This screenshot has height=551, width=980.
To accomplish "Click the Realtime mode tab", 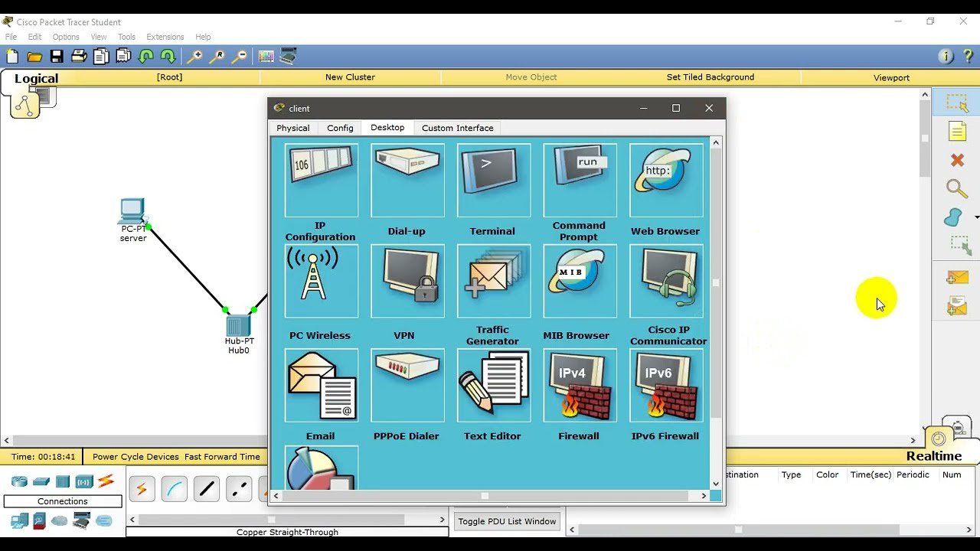I will [x=933, y=456].
